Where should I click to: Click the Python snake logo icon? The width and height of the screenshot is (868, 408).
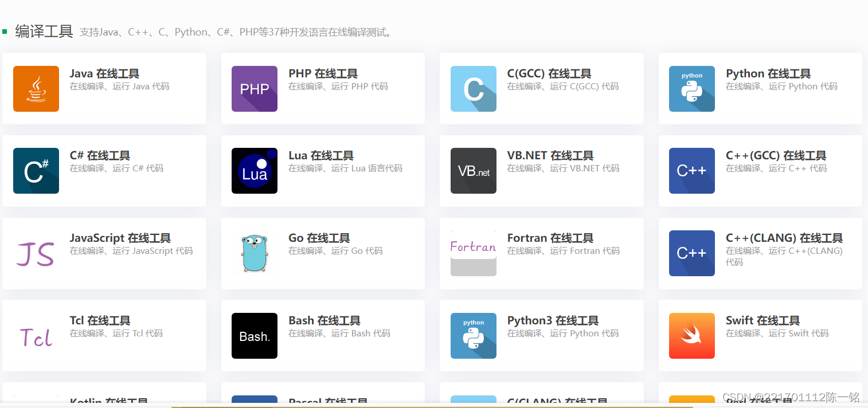pyautogui.click(x=692, y=89)
